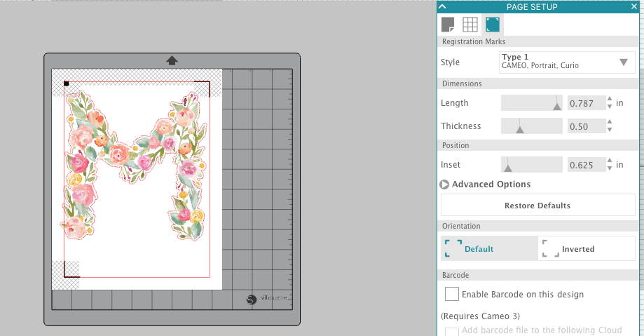Click the Thickness value field 0.50

(x=586, y=126)
